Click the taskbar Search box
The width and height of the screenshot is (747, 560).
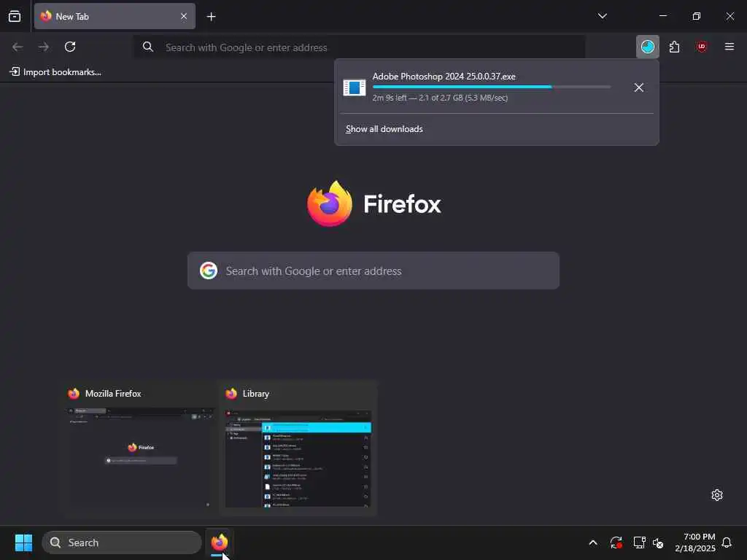tap(122, 542)
